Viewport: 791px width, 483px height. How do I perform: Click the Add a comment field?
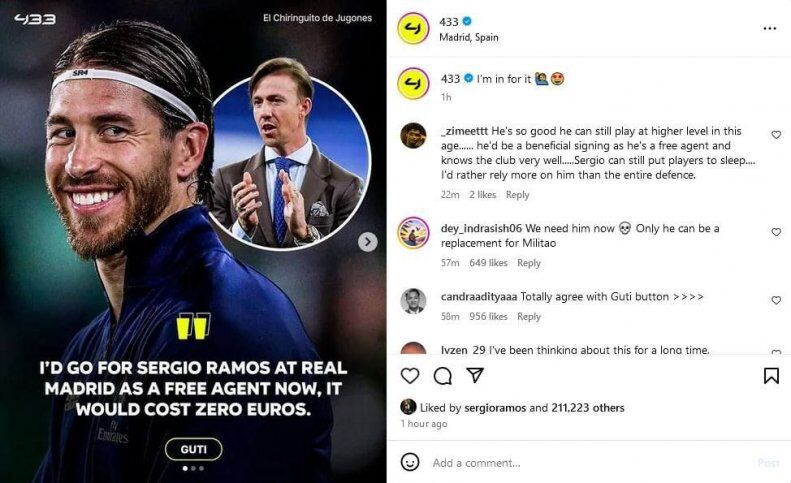(590, 463)
